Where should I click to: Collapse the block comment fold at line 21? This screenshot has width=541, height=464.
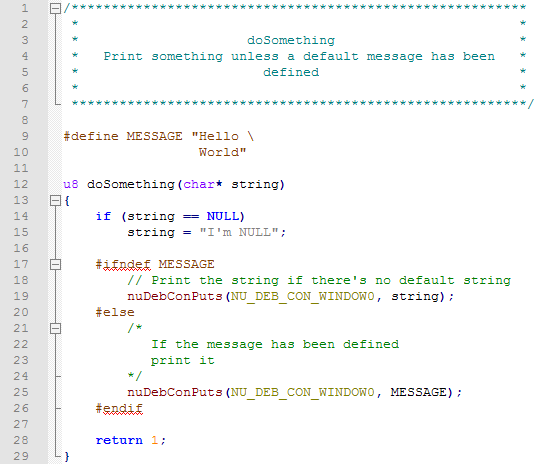tap(55, 328)
